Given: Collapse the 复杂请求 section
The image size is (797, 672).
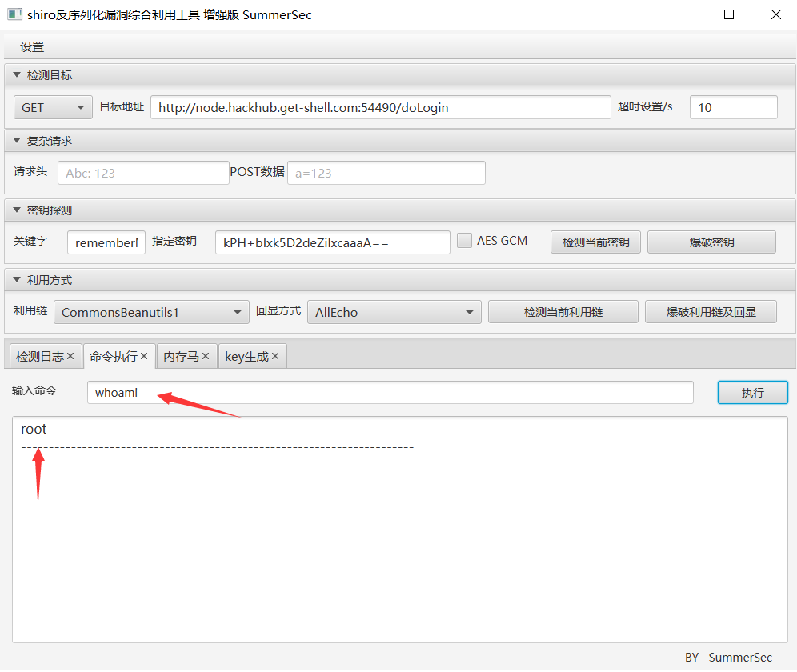Looking at the screenshot, I should click(17, 141).
